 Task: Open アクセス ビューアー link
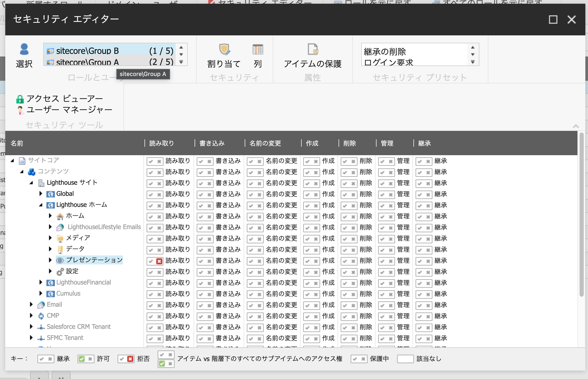65,99
